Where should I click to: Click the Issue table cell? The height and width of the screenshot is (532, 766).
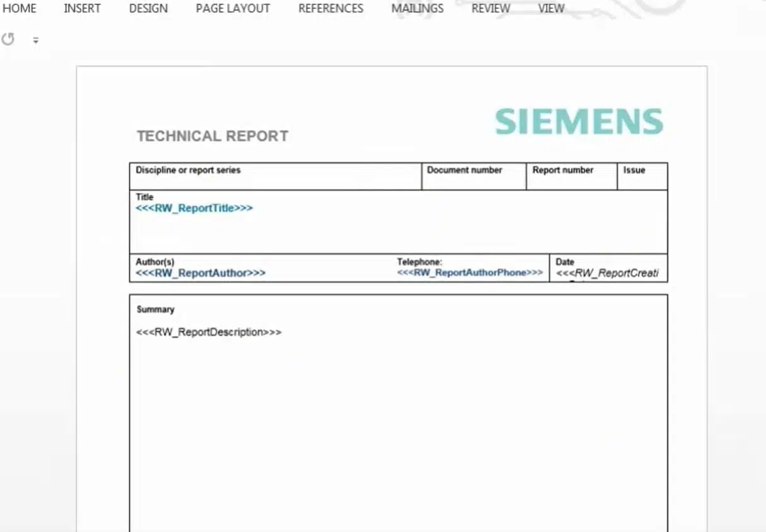click(642, 176)
